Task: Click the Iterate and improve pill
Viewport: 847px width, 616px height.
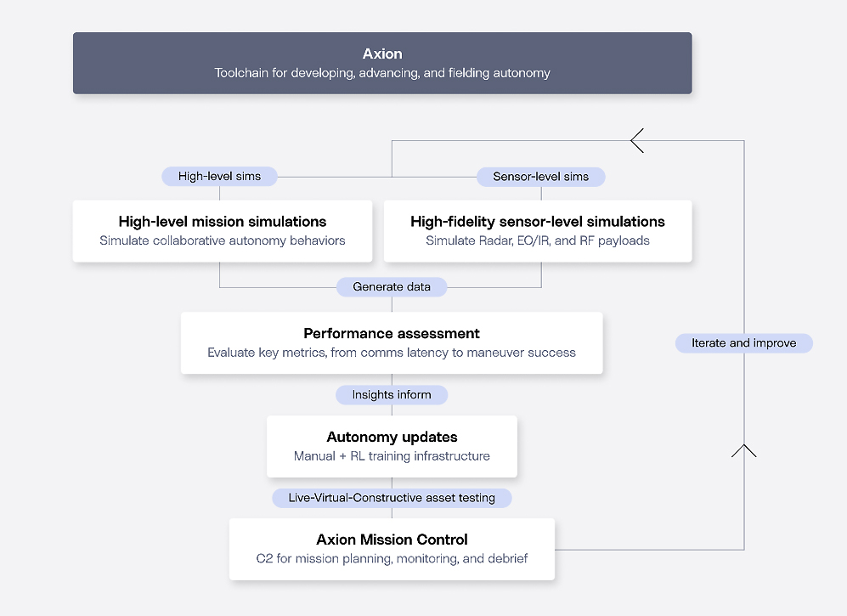Action: point(744,343)
